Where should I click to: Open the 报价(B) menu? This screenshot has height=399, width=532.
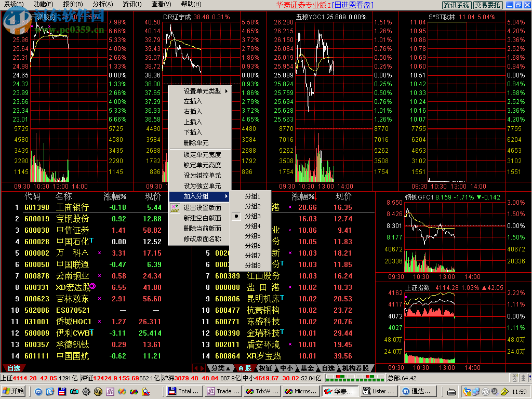coord(73,4)
